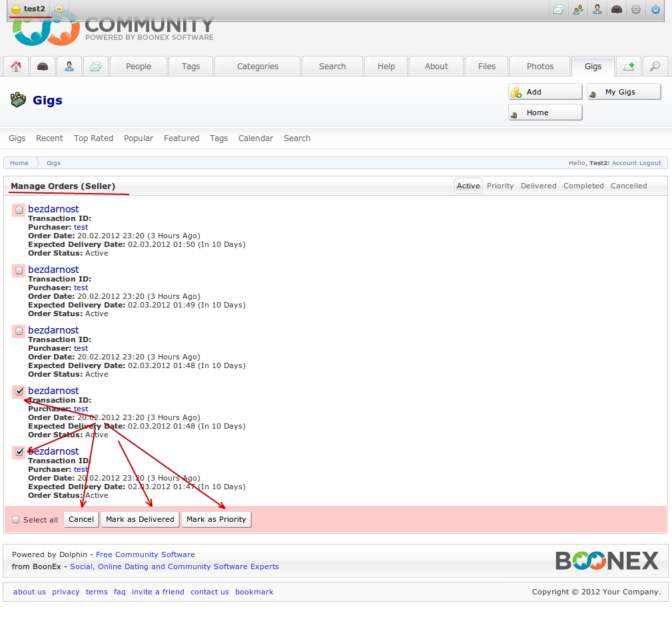Click Gigs in the breadcrumb
Image resolution: width=672 pixels, height=635 pixels.
(53, 163)
